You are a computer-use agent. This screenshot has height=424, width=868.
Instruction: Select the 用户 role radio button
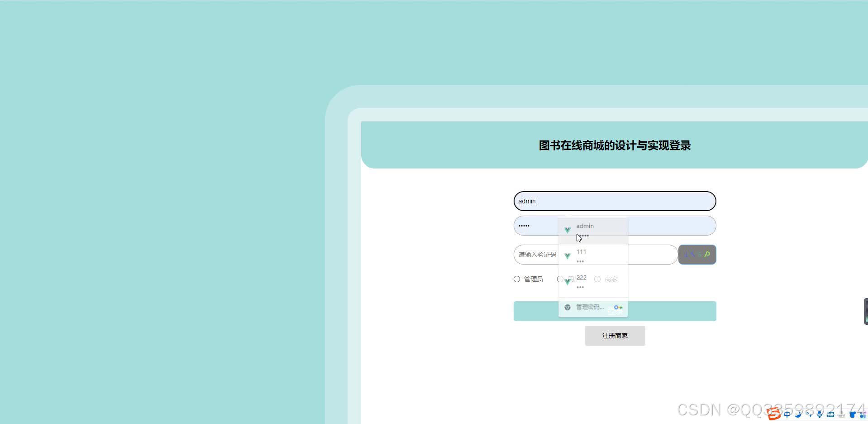pyautogui.click(x=560, y=279)
